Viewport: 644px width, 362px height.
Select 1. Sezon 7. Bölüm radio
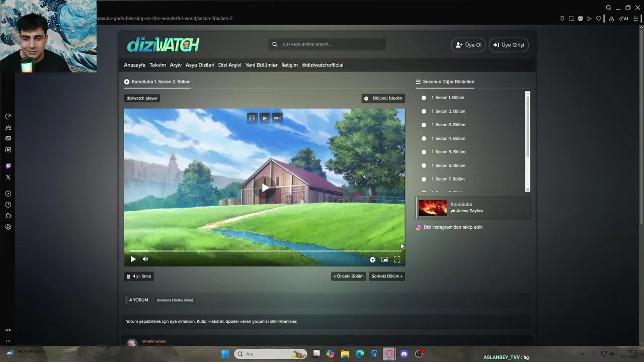pyautogui.click(x=424, y=179)
